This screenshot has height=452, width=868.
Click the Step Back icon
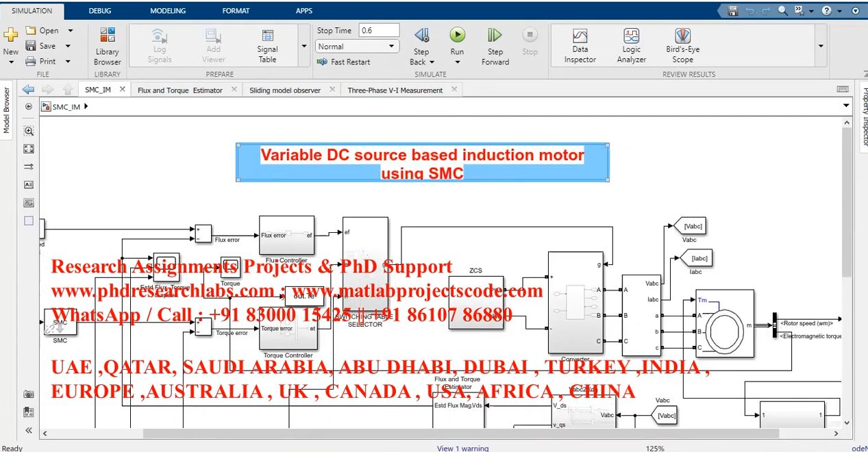422,36
